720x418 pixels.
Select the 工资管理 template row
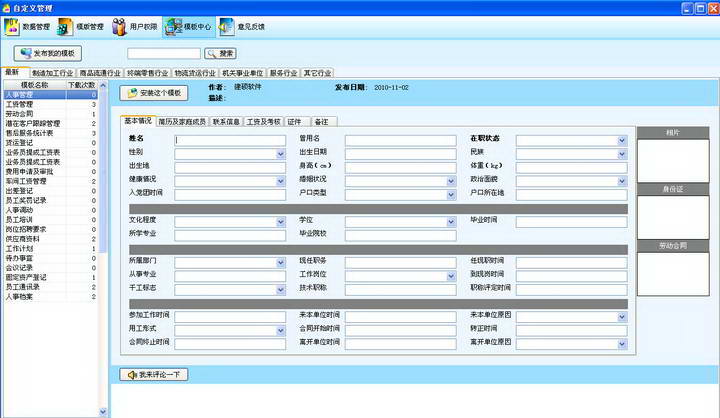(51, 104)
